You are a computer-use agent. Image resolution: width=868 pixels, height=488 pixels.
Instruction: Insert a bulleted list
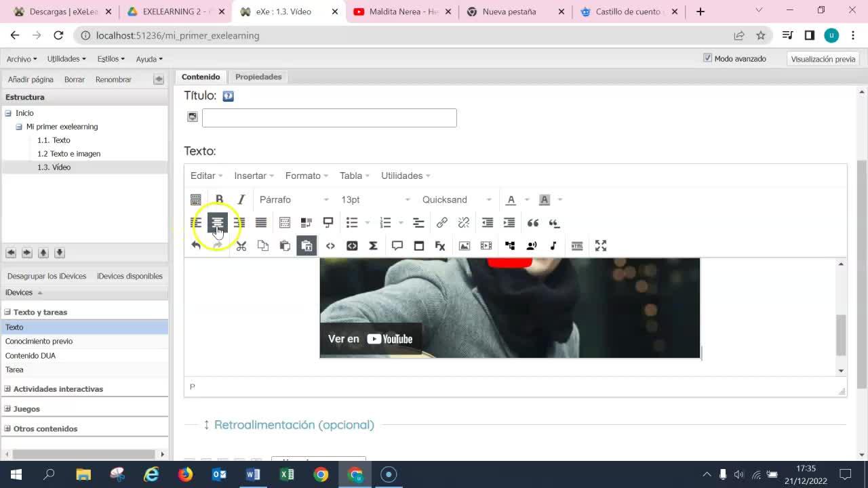[x=352, y=222]
